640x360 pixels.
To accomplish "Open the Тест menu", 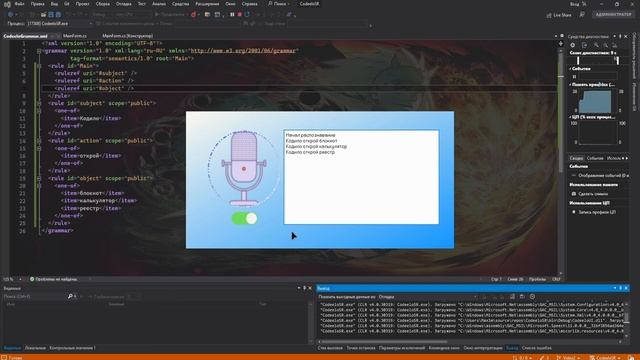I will pyautogui.click(x=141, y=4).
